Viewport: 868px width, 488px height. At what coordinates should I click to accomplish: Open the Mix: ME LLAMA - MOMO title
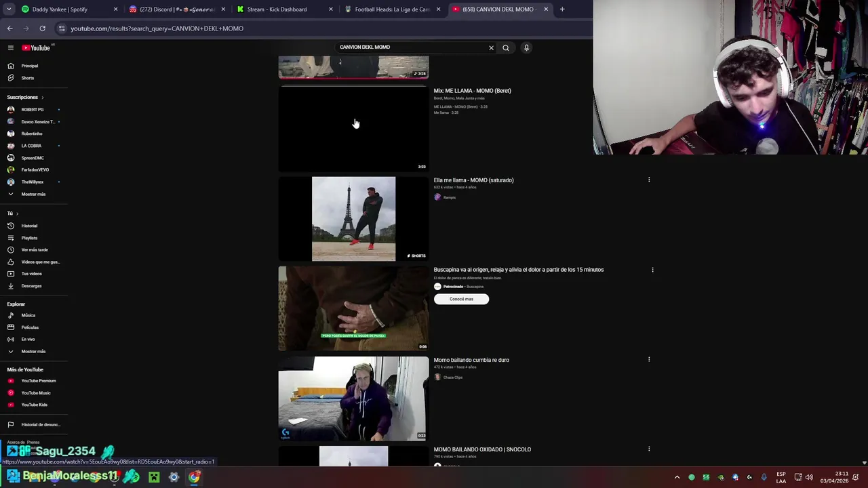[x=472, y=91]
